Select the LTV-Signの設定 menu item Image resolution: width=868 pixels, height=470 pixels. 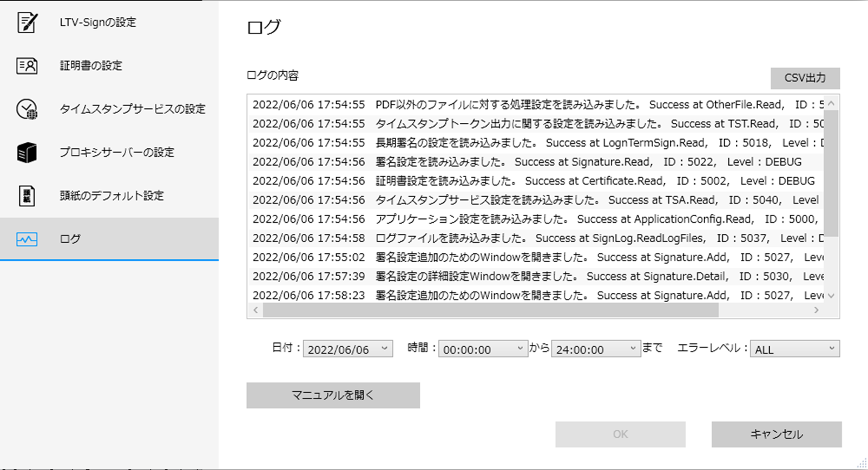(x=98, y=23)
